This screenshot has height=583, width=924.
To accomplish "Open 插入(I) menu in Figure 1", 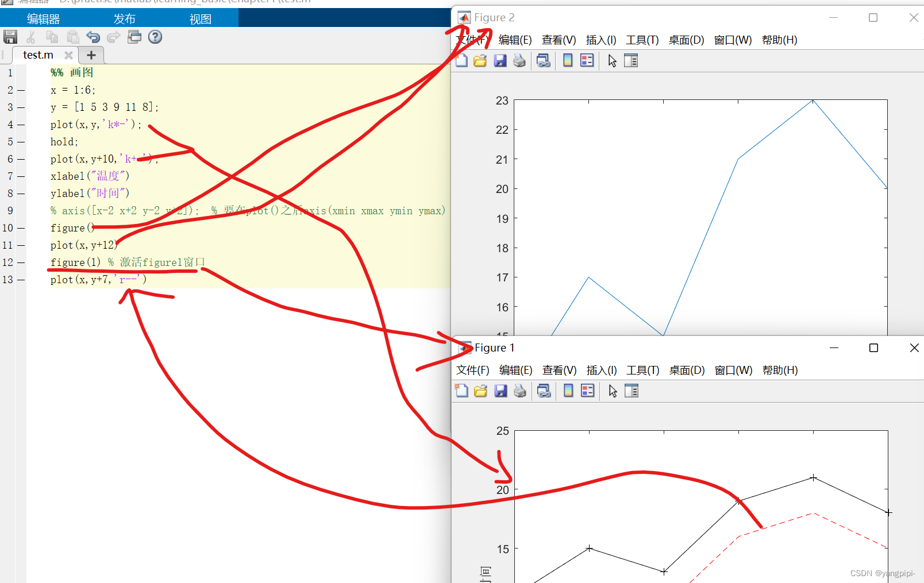I will [x=602, y=370].
